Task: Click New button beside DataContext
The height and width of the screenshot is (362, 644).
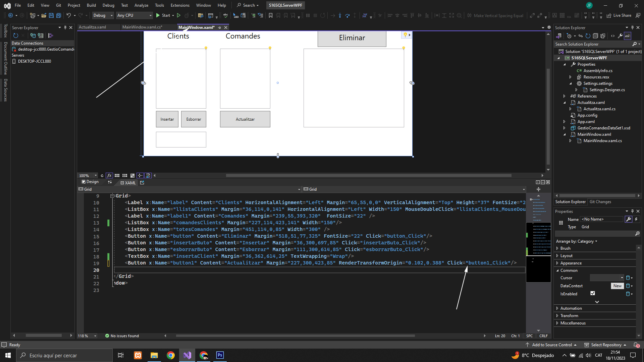Action: pyautogui.click(x=617, y=286)
